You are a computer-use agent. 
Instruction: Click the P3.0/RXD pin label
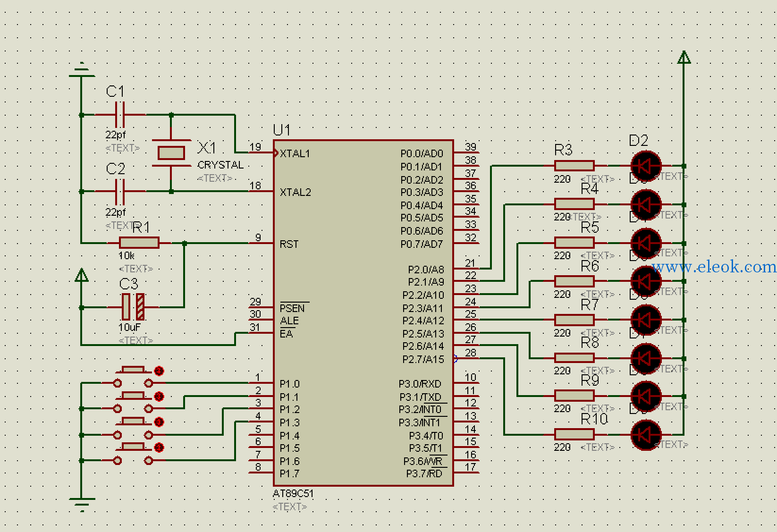(420, 384)
